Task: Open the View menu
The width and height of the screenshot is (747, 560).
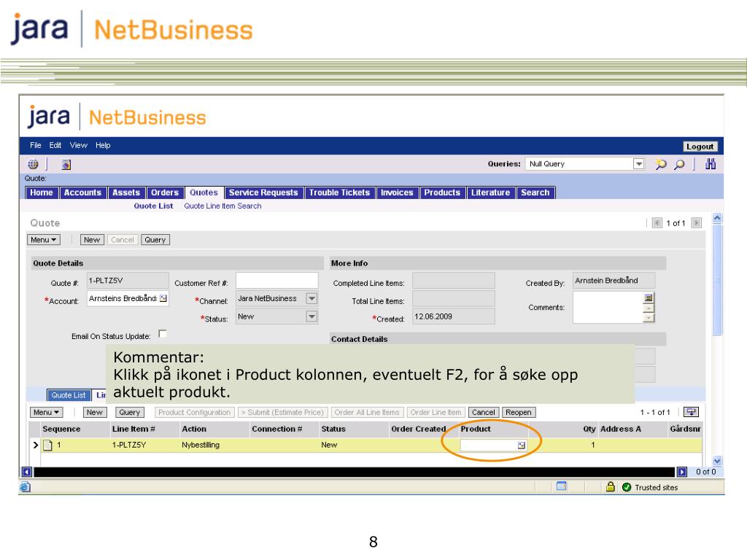Action: [x=79, y=145]
